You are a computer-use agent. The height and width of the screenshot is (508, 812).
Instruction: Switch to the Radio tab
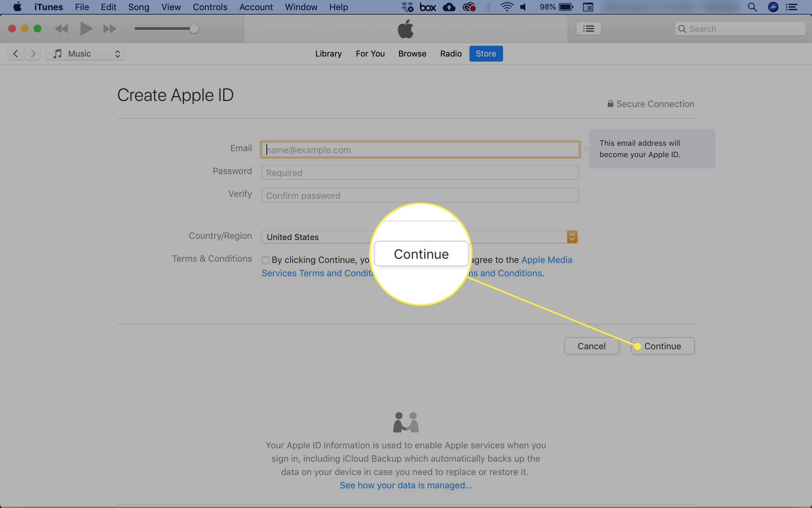[x=451, y=54]
